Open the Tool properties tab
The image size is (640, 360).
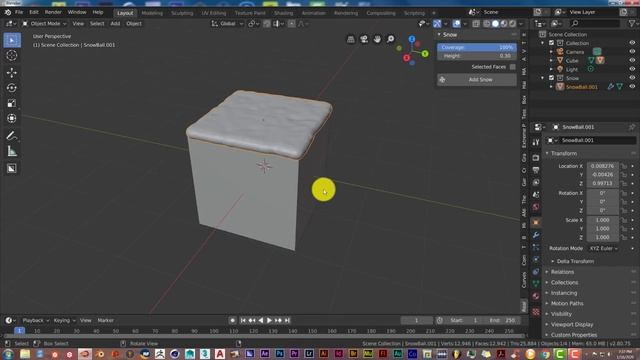pyautogui.click(x=536, y=142)
